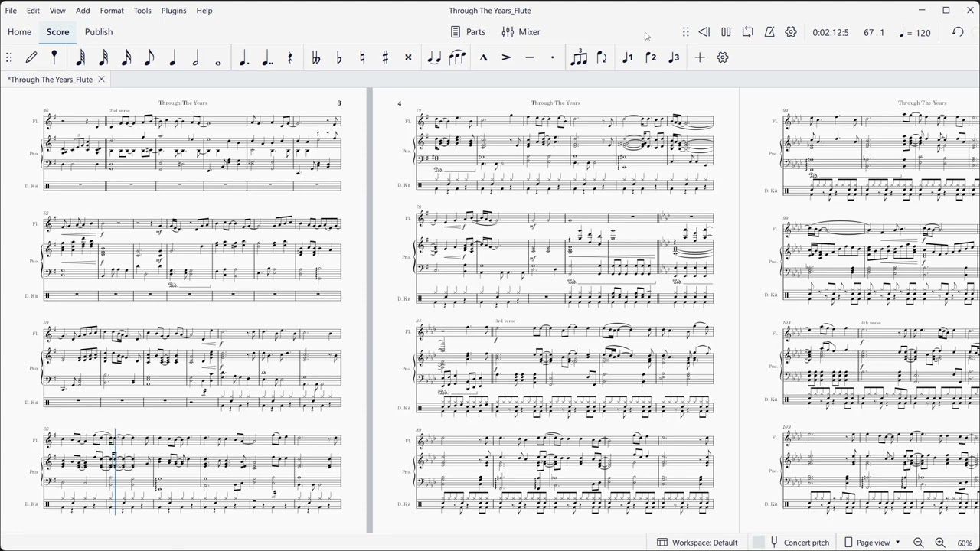Select the half note duration
Viewport: 980px width, 551px height.
click(x=195, y=57)
